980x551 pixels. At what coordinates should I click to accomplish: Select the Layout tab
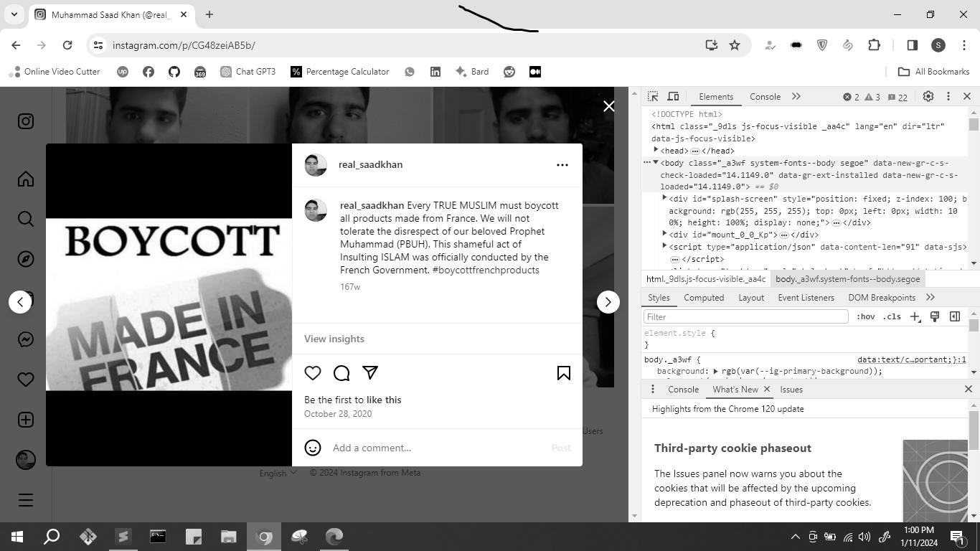pos(751,298)
